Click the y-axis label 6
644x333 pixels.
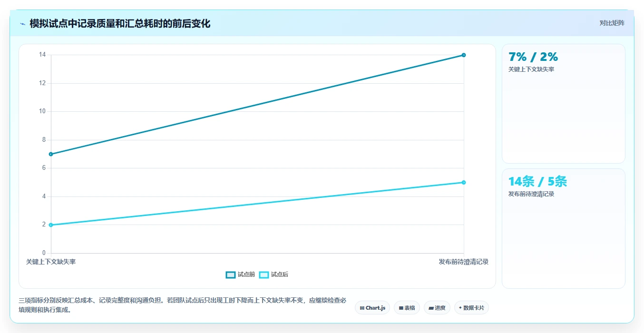[44, 168]
